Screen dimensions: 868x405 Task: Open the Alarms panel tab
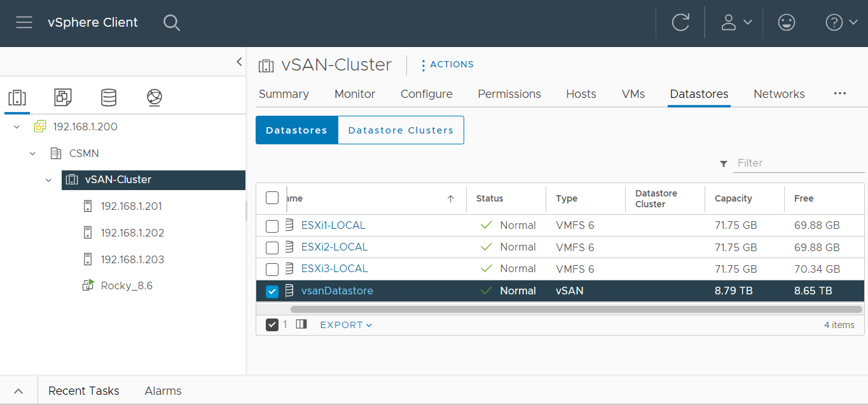click(x=163, y=391)
